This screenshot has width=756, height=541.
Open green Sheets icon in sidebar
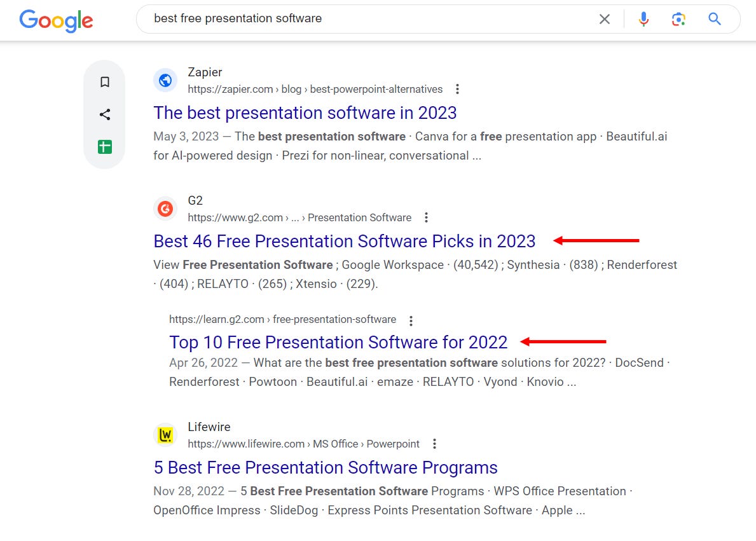pos(105,147)
